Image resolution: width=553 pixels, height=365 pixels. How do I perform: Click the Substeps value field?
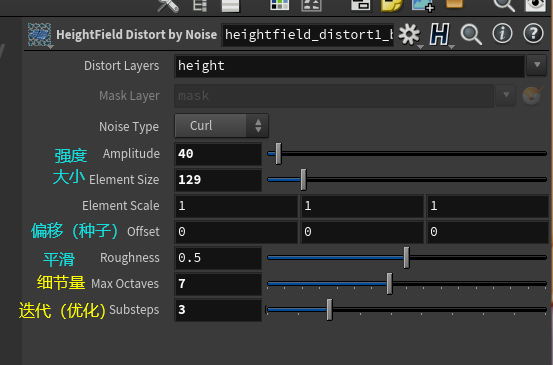point(218,310)
